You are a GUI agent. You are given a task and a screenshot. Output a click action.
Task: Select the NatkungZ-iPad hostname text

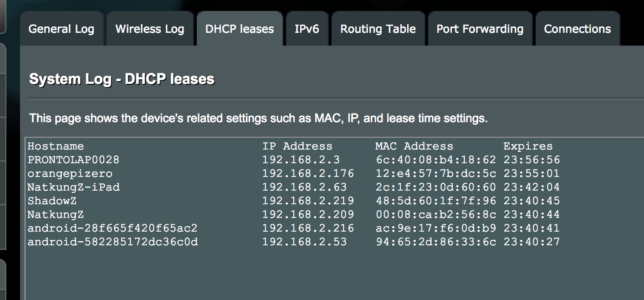(73, 187)
